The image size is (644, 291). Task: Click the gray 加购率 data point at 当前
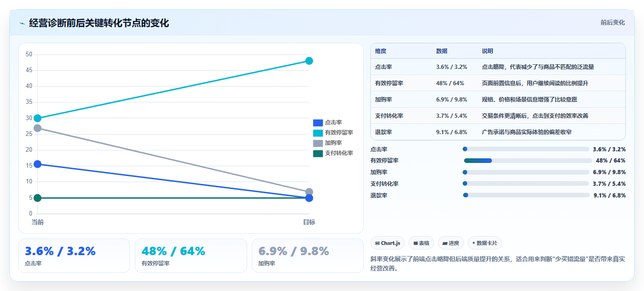point(37,128)
